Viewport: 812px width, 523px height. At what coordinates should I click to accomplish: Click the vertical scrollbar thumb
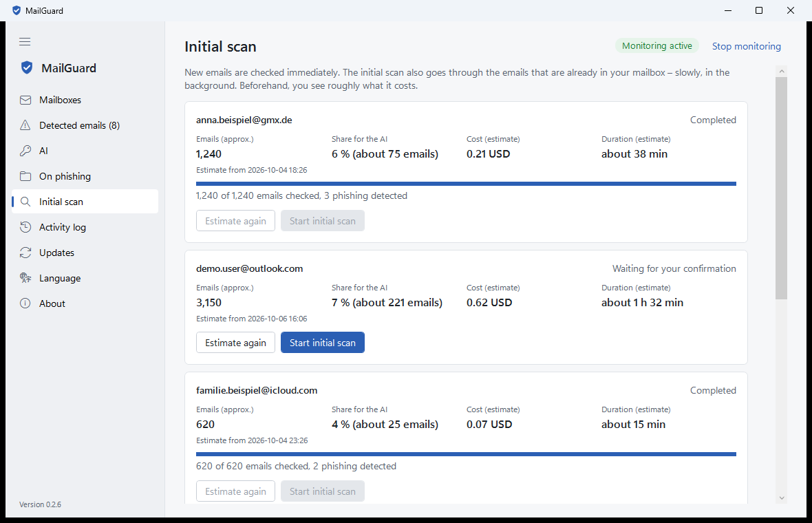[x=782, y=188]
